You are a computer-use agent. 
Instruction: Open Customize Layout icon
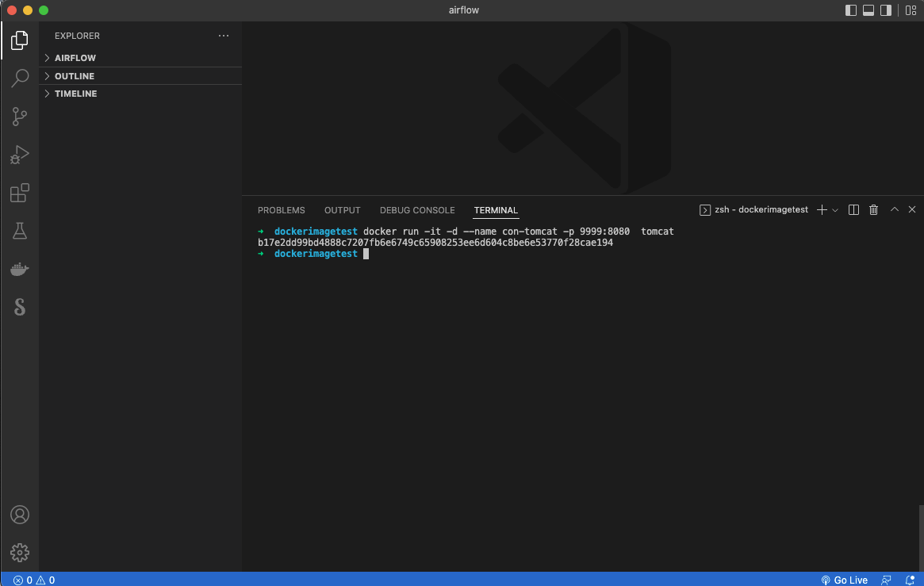911,10
